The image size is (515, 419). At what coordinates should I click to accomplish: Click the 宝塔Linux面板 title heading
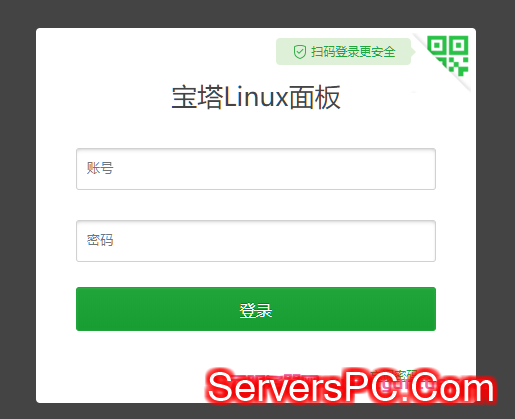256,97
